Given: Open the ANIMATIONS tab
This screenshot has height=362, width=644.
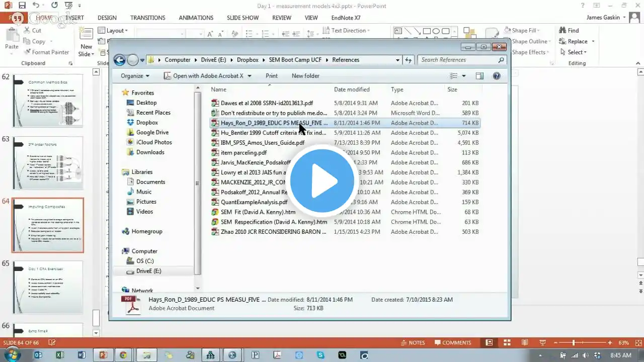Looking at the screenshot, I should tap(196, 18).
